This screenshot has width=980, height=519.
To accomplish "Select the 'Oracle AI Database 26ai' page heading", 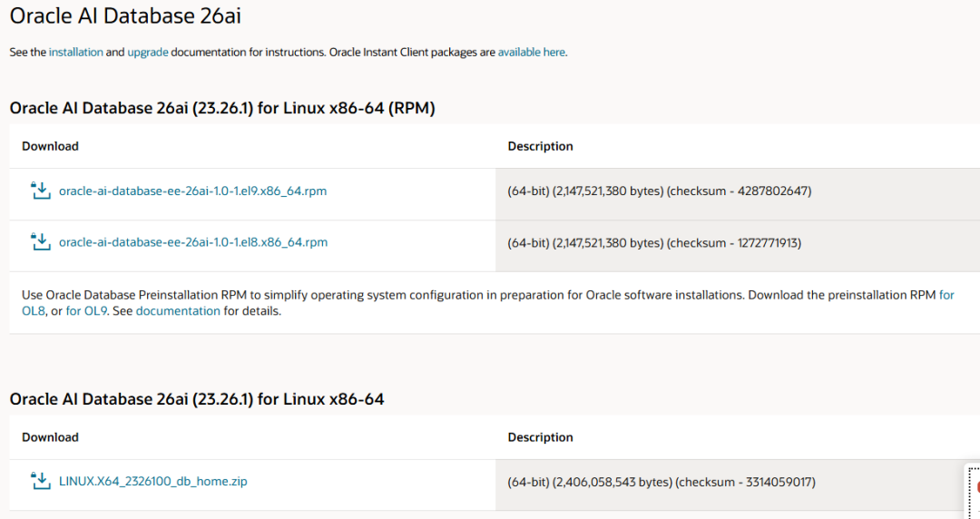I will point(125,15).
